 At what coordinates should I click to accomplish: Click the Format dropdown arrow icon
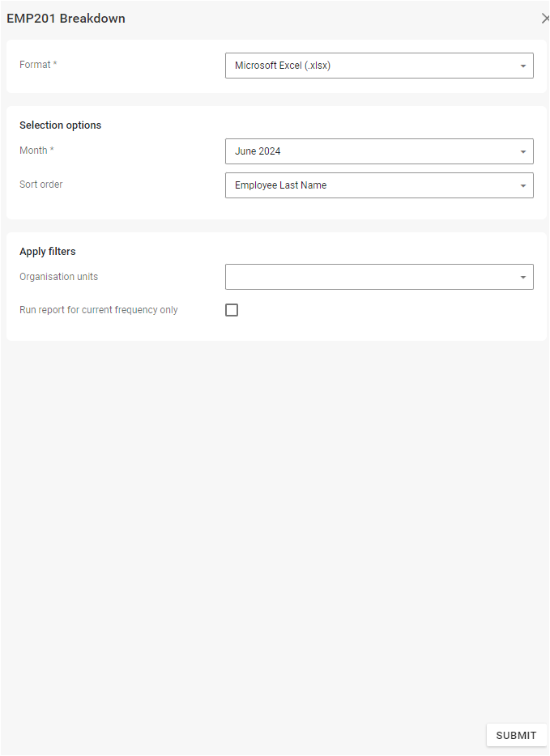[x=523, y=66]
